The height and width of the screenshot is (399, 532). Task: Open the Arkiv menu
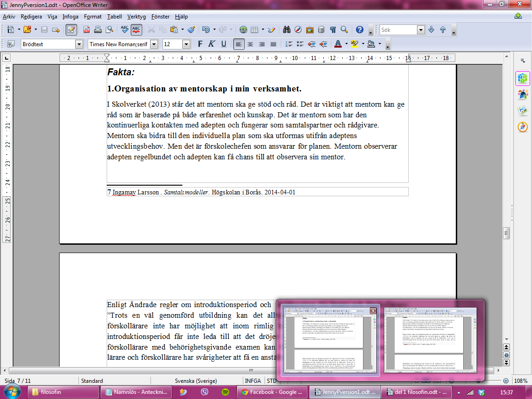9,16
